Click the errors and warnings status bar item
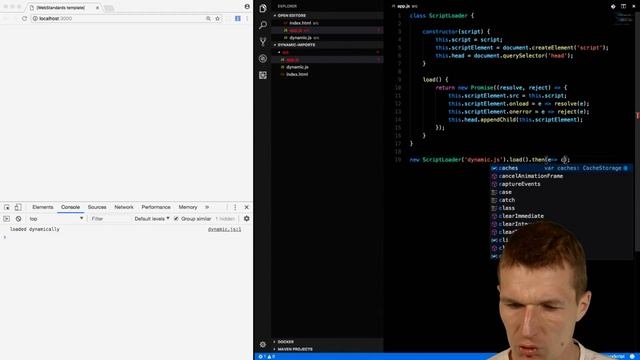 [x=267, y=357]
